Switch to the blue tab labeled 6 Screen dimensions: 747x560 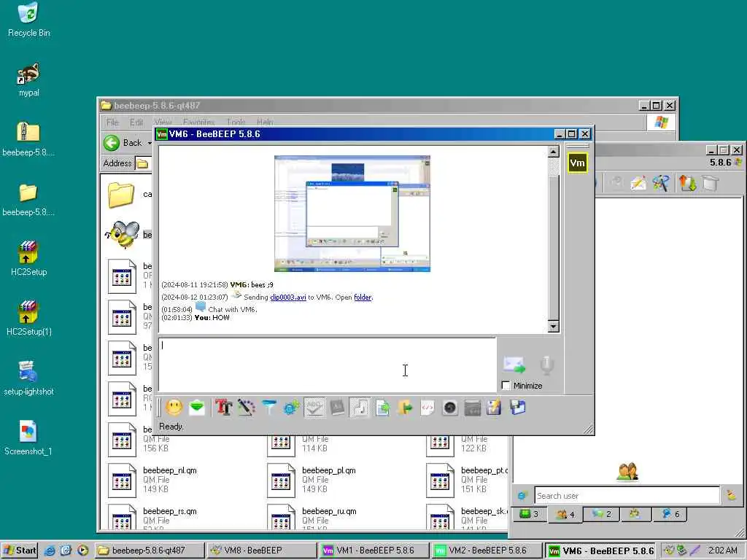pos(670,514)
